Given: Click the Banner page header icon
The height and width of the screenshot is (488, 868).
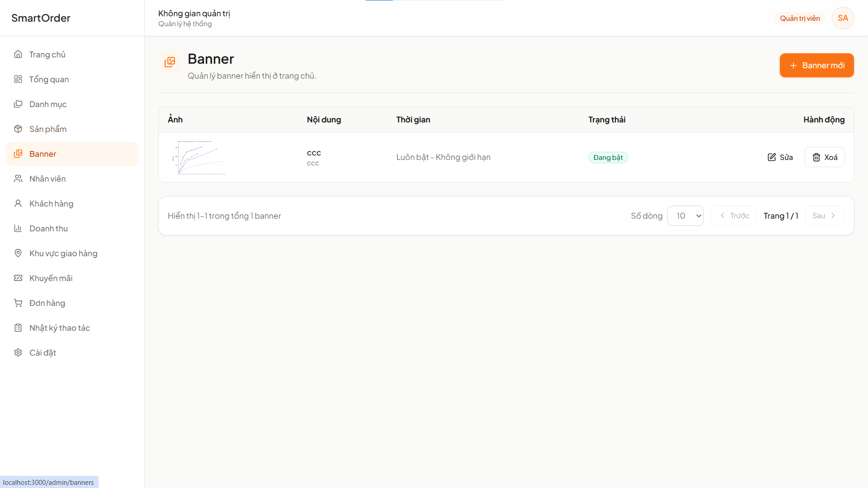Looking at the screenshot, I should coord(170,62).
